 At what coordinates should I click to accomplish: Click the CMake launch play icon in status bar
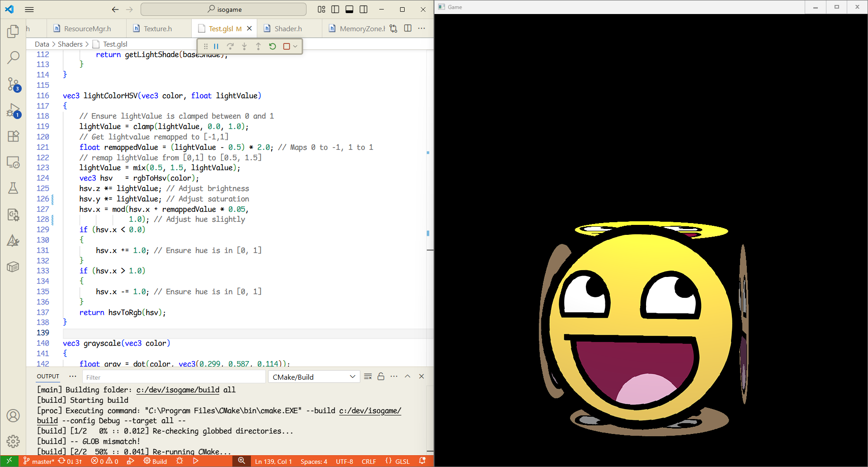tap(196, 461)
